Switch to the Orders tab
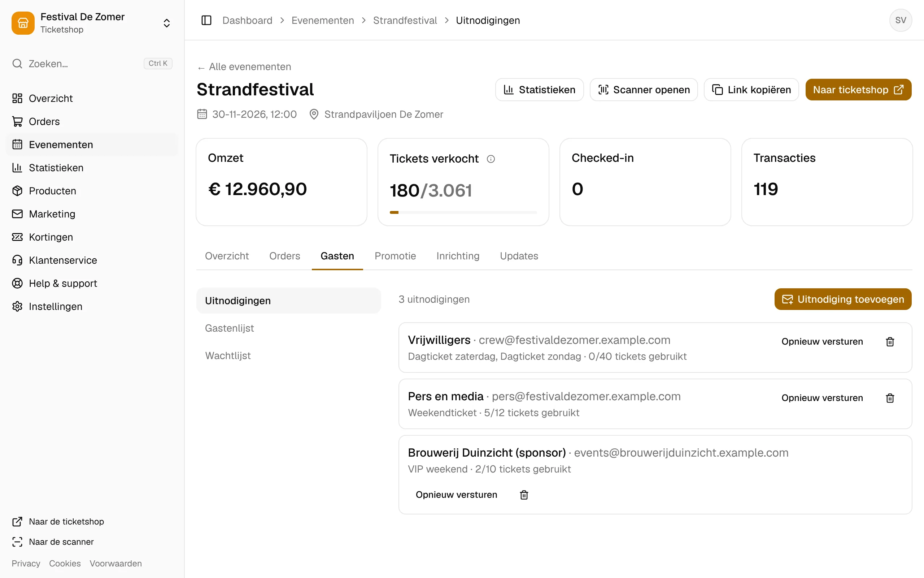This screenshot has height=578, width=924. (284, 256)
